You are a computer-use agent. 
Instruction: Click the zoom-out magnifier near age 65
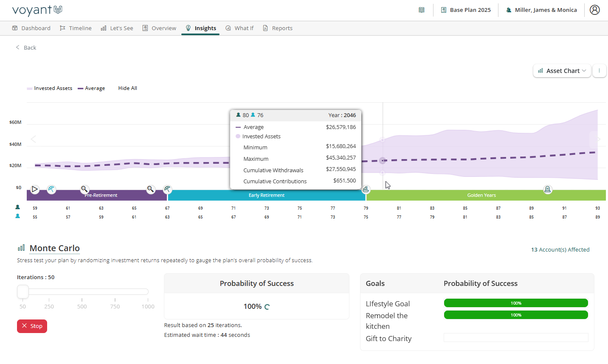coord(151,189)
